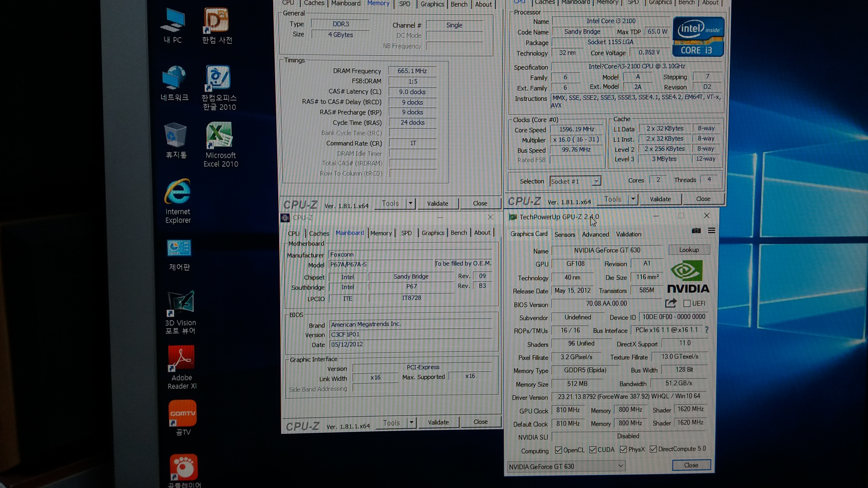The image size is (868, 488).
Task: Open SPD tab in Mainboard CPU-Z window
Action: point(406,233)
